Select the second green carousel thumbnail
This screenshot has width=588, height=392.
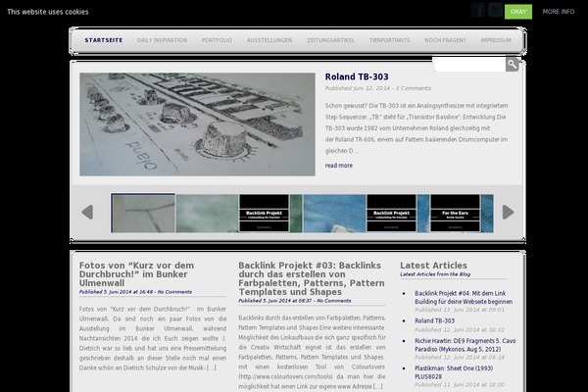[x=207, y=213]
